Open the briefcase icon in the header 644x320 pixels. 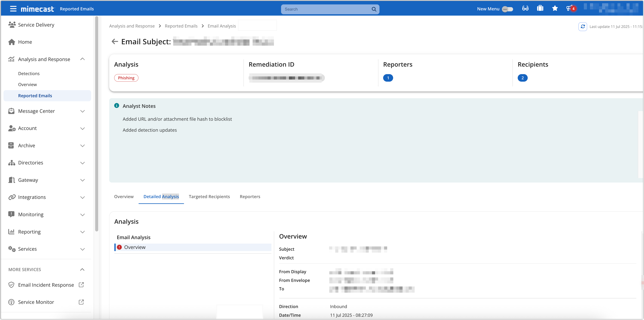540,8
